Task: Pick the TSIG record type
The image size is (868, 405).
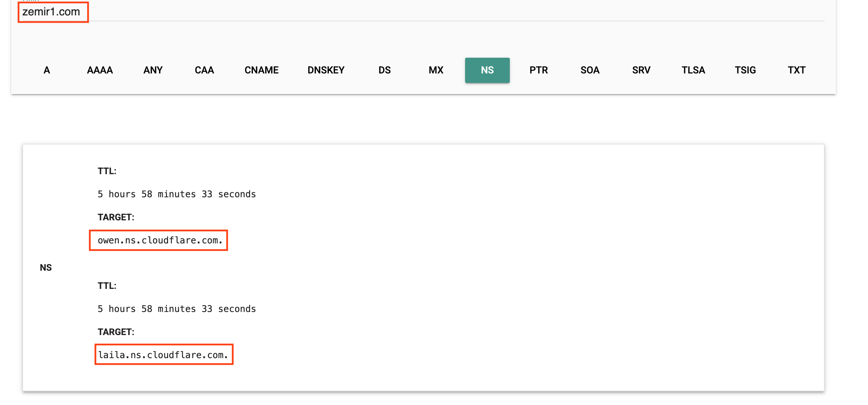Action: click(x=745, y=70)
